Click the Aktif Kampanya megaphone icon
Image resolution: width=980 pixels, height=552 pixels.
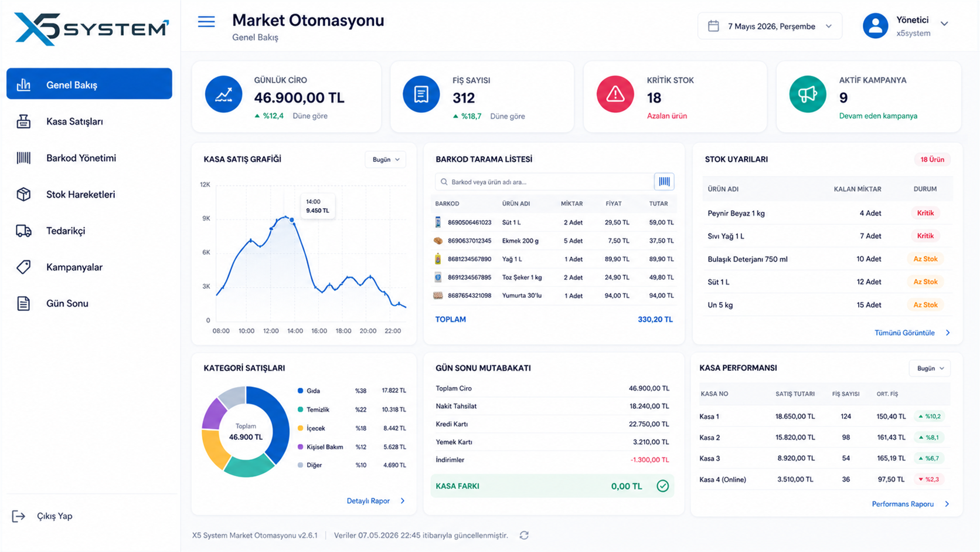tap(808, 94)
